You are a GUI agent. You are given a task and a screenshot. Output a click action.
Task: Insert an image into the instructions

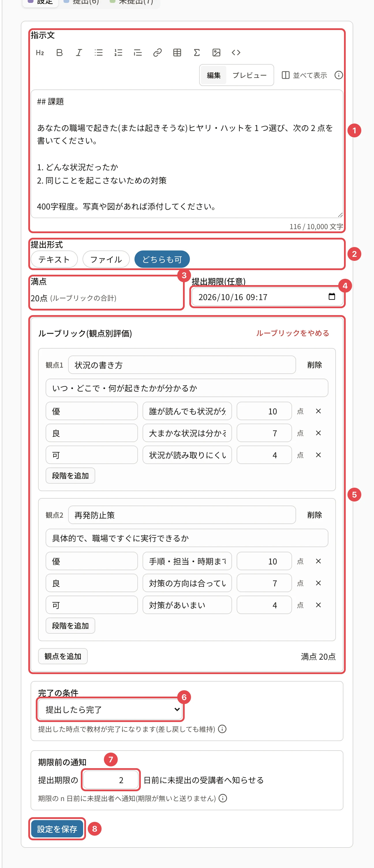(216, 53)
